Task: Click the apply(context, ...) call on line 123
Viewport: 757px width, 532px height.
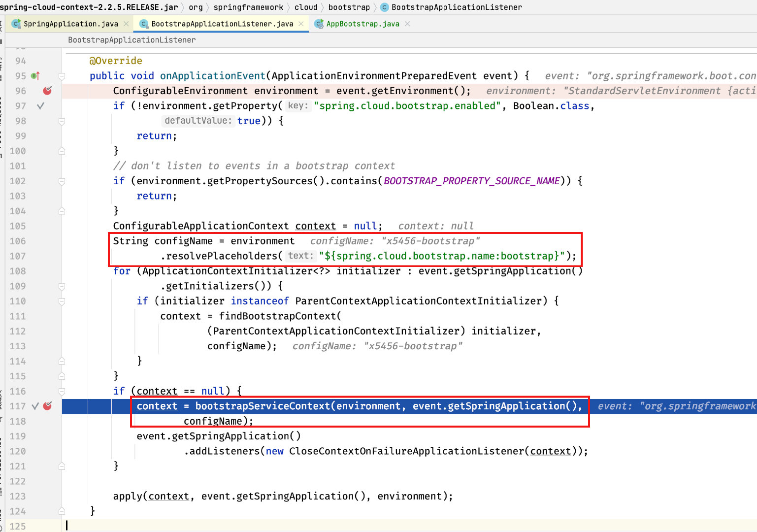Action: (x=283, y=496)
